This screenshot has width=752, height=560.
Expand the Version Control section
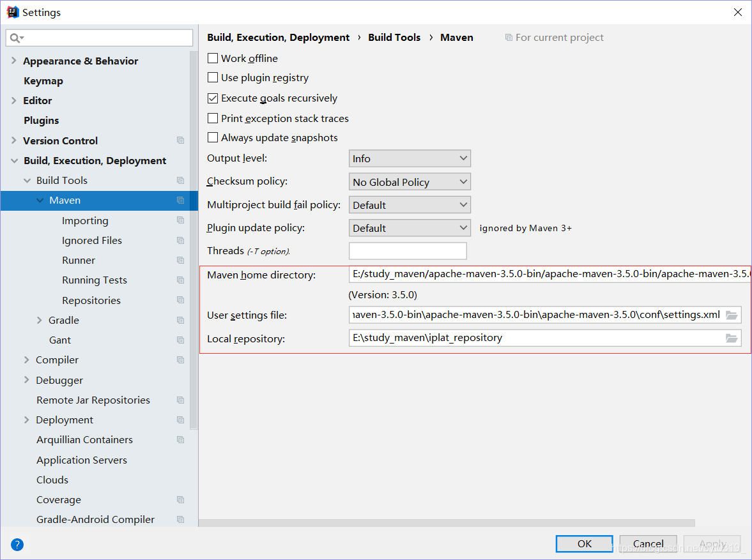click(14, 140)
